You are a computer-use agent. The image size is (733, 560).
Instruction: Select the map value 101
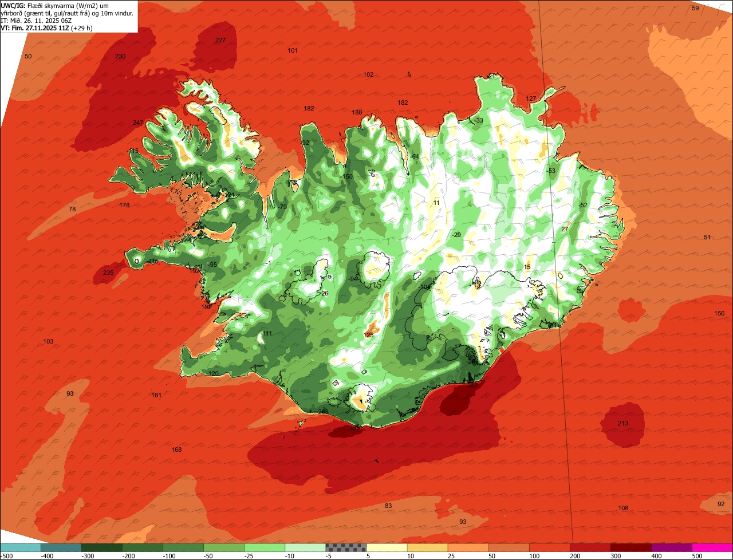pos(293,50)
